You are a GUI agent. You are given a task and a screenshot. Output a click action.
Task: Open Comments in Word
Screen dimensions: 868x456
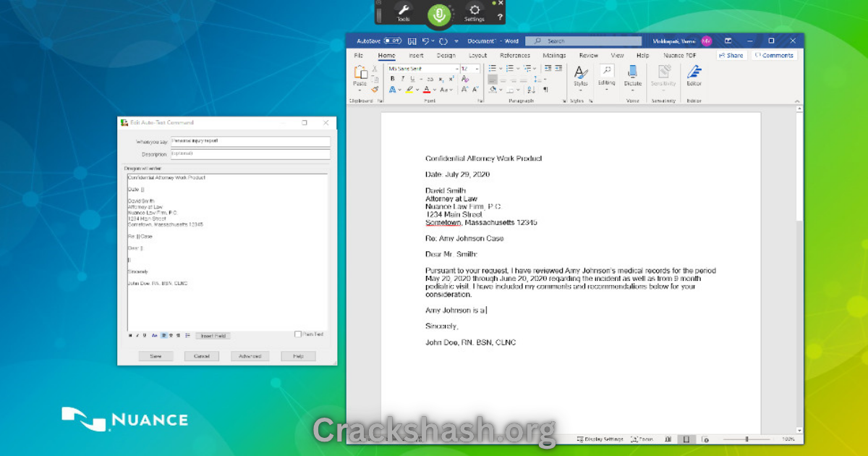774,55
